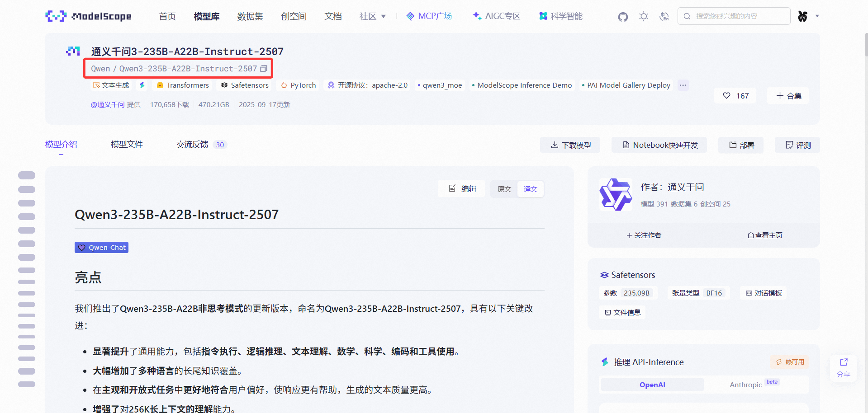Open the author's 创空间 25 list
The height and width of the screenshot is (413, 868).
point(716,204)
